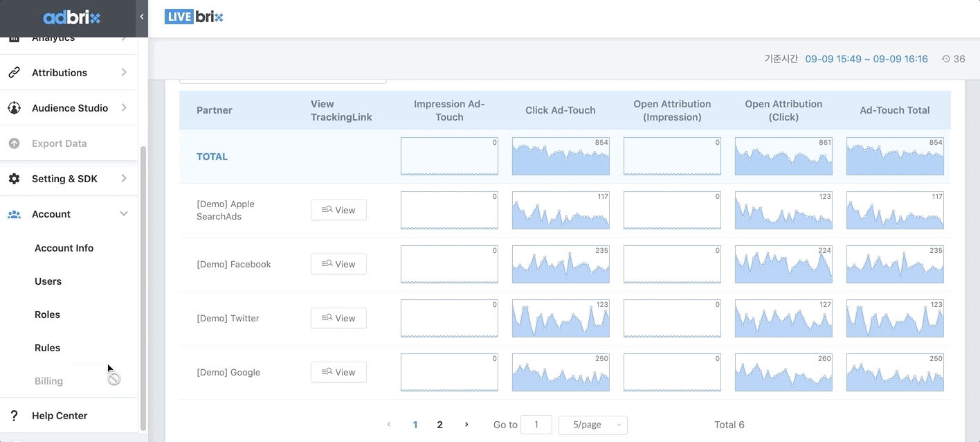Click the Help Center question mark icon
980x442 pixels.
[14, 416]
